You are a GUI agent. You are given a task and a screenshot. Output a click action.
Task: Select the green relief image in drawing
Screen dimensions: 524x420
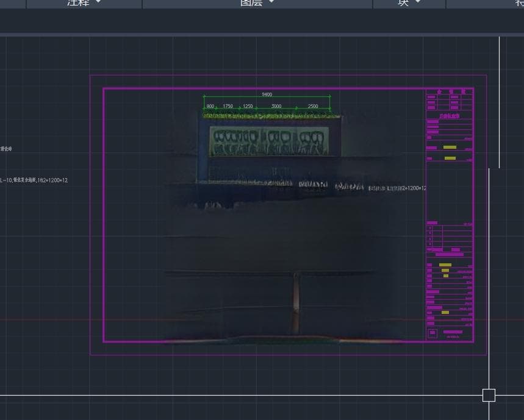click(x=269, y=141)
